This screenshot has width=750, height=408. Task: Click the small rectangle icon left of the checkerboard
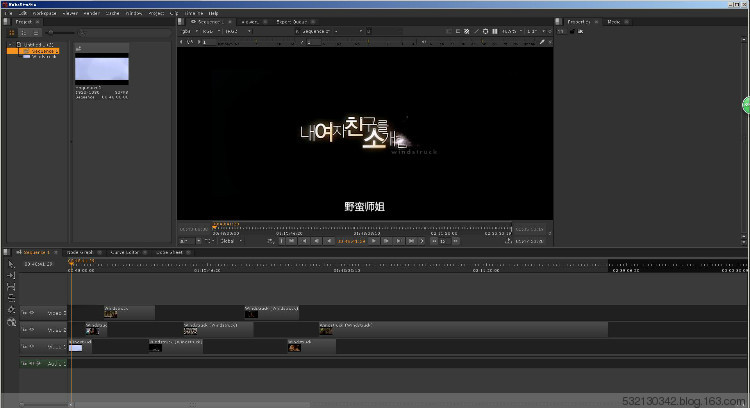(x=458, y=31)
